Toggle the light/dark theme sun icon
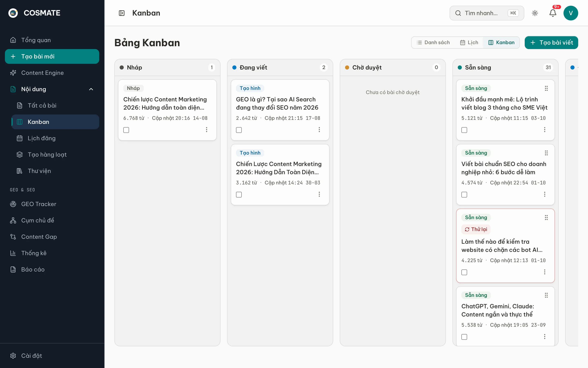This screenshot has width=588, height=368. click(x=535, y=13)
